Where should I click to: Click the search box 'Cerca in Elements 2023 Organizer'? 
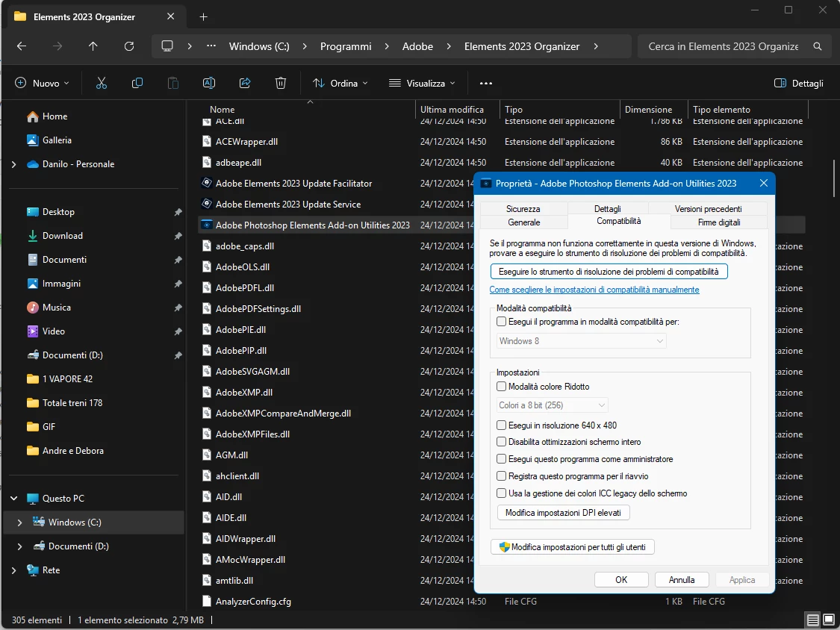pyautogui.click(x=723, y=46)
